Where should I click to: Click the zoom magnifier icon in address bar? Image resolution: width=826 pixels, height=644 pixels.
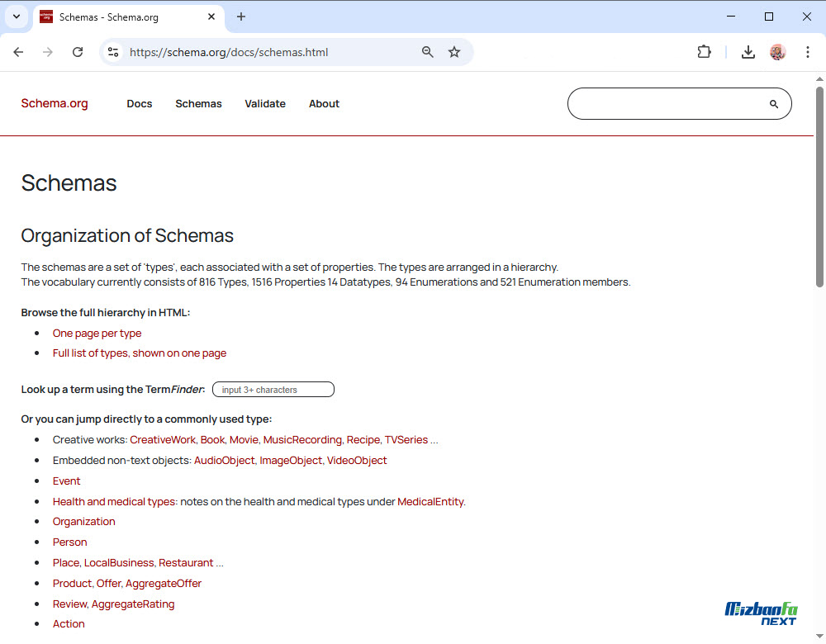(427, 52)
